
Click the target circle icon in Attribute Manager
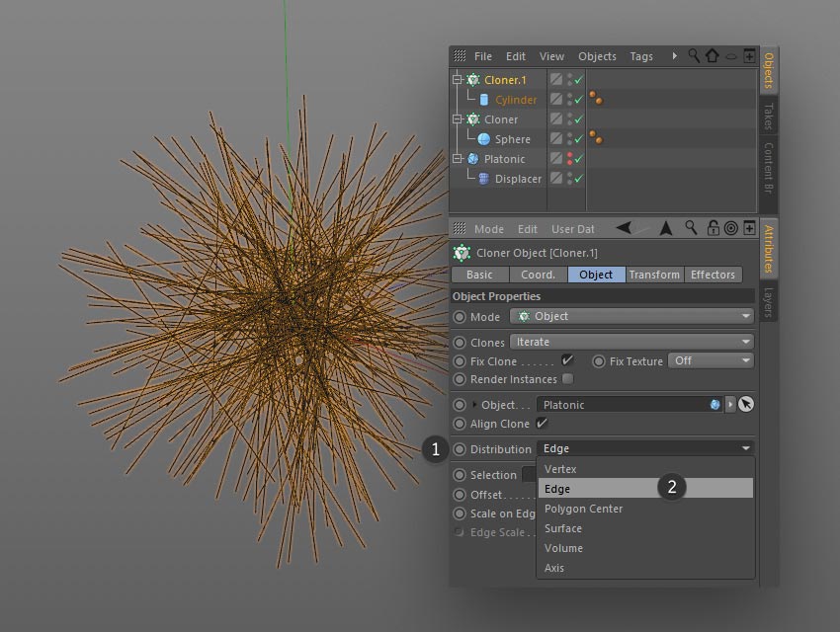click(730, 228)
